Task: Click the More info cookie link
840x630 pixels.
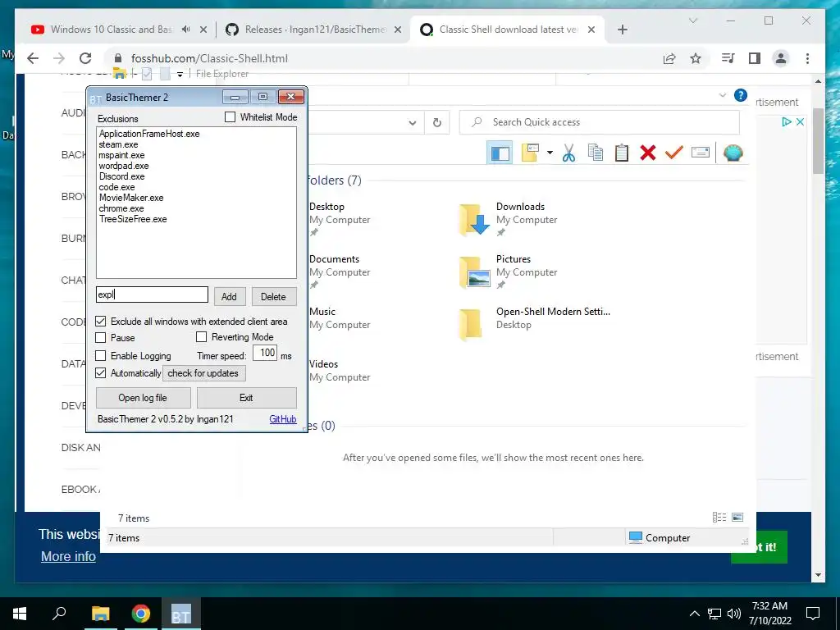Action: [69, 556]
